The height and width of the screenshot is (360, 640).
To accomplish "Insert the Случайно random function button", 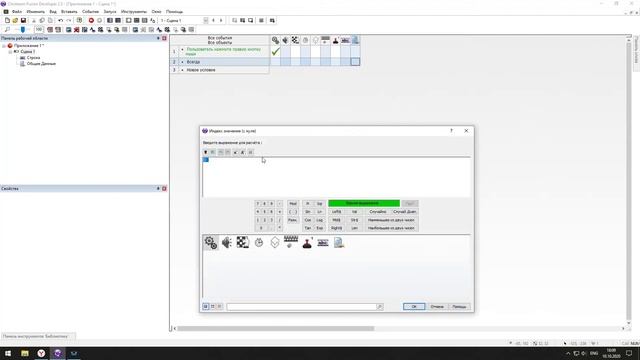I will (x=378, y=212).
